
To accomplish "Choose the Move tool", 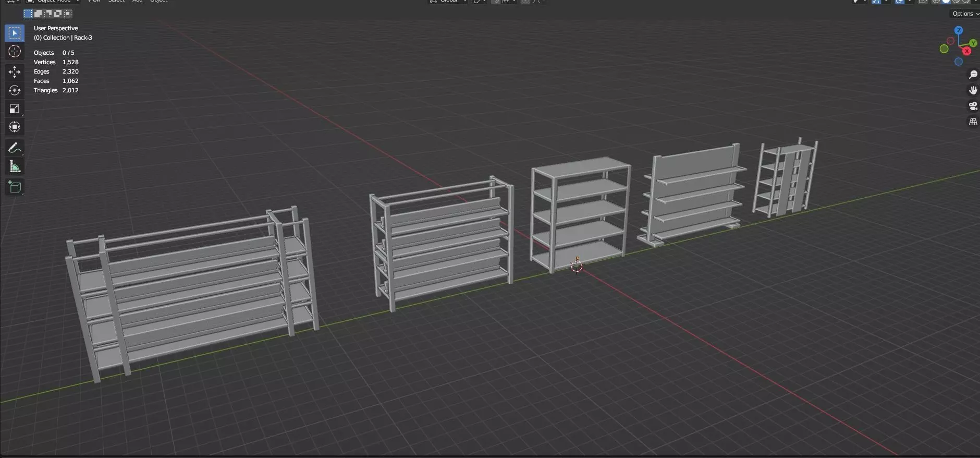I will coord(15,72).
